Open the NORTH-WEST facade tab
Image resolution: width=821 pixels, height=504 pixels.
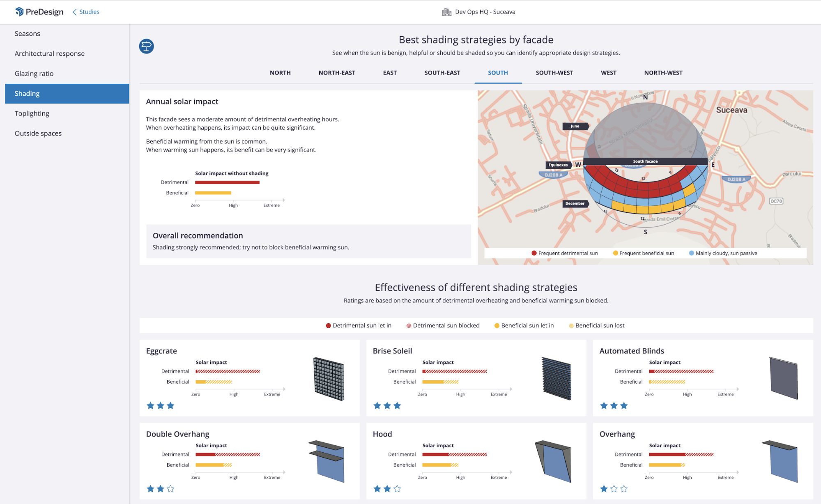point(663,73)
